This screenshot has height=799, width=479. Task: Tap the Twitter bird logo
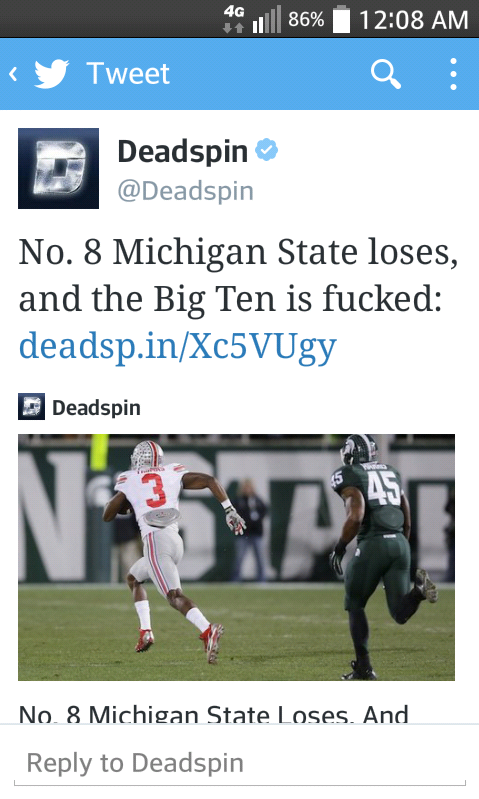tap(51, 74)
